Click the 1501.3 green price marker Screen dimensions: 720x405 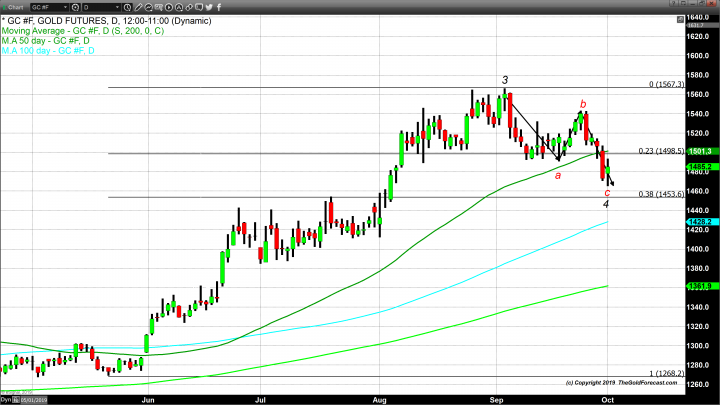pos(699,152)
